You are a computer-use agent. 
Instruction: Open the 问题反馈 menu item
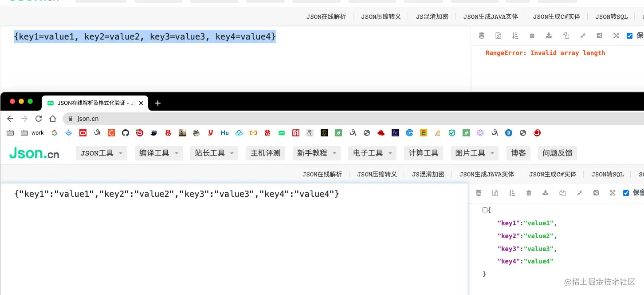coord(557,153)
